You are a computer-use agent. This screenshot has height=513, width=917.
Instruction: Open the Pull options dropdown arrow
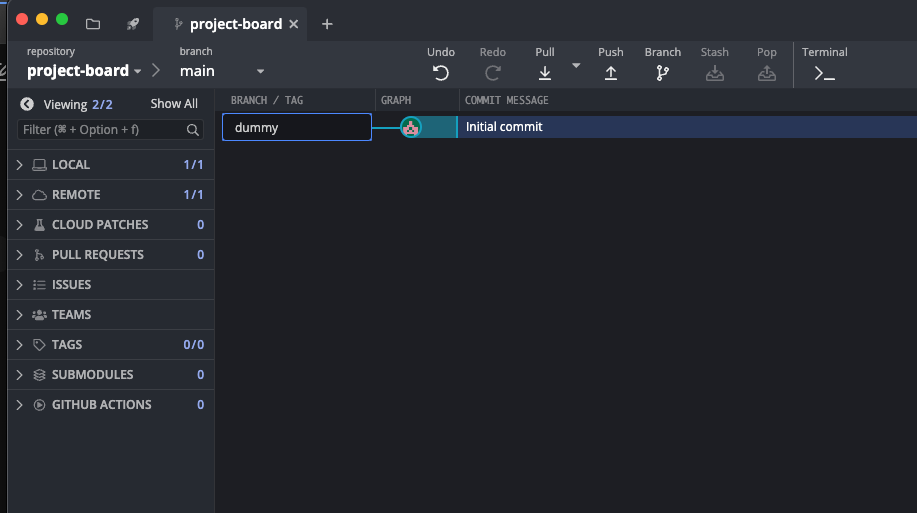pos(576,66)
